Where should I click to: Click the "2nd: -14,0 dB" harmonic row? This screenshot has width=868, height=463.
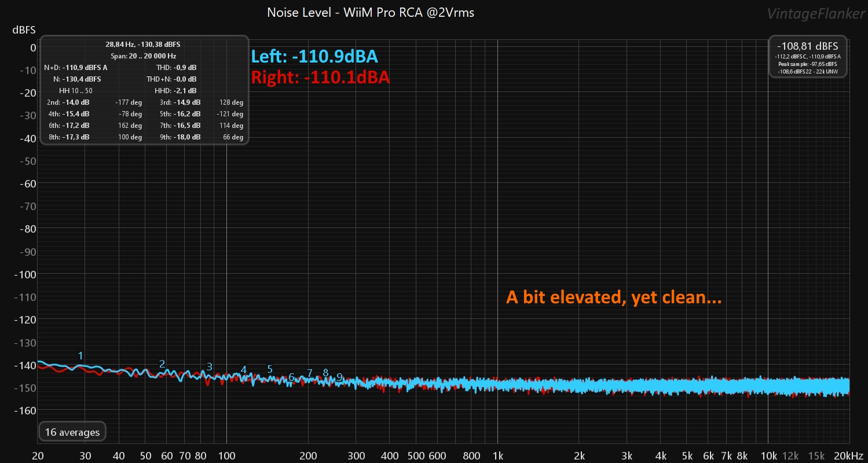(68, 102)
